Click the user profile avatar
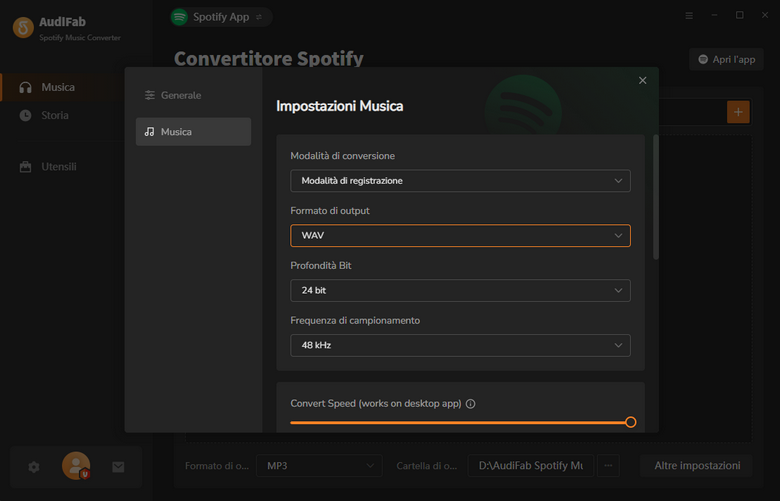 coord(76,466)
